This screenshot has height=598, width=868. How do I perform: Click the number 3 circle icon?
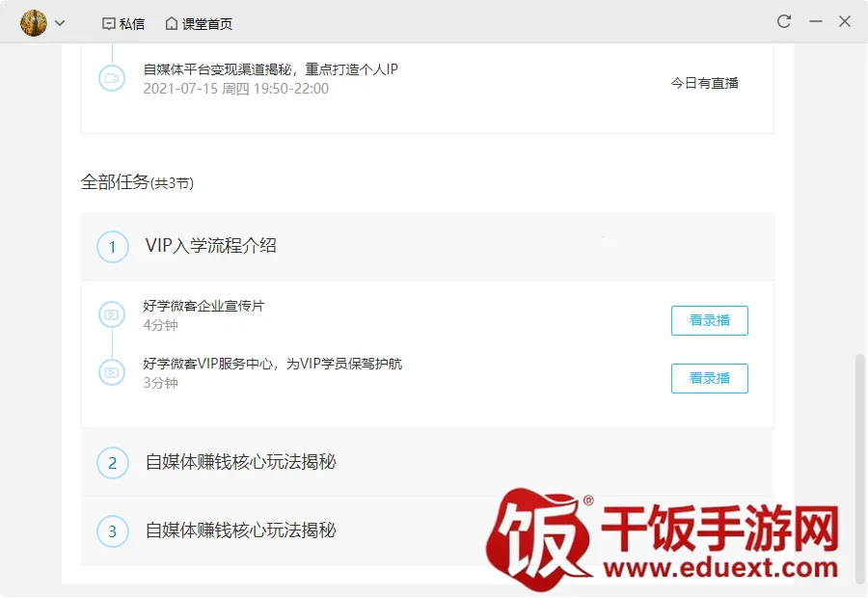coord(113,531)
